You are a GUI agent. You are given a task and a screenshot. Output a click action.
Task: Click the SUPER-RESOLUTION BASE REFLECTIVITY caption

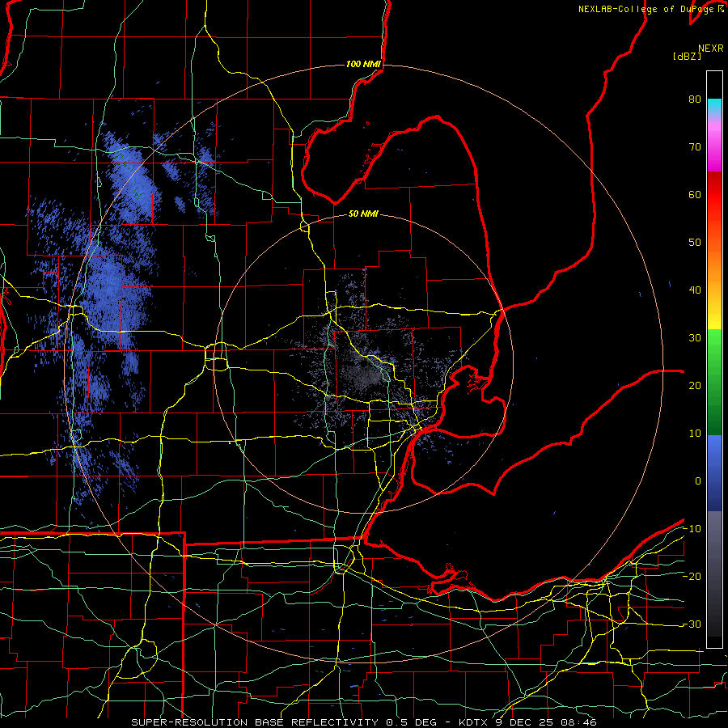tap(255, 722)
